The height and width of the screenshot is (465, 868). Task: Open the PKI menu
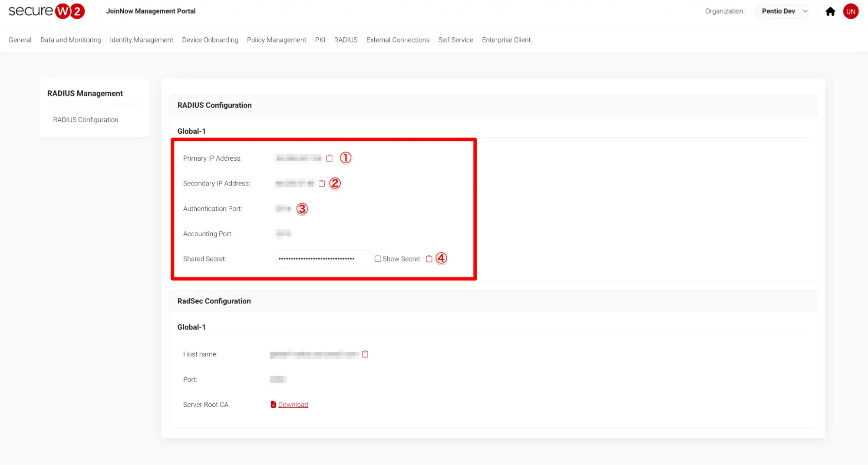tap(320, 40)
